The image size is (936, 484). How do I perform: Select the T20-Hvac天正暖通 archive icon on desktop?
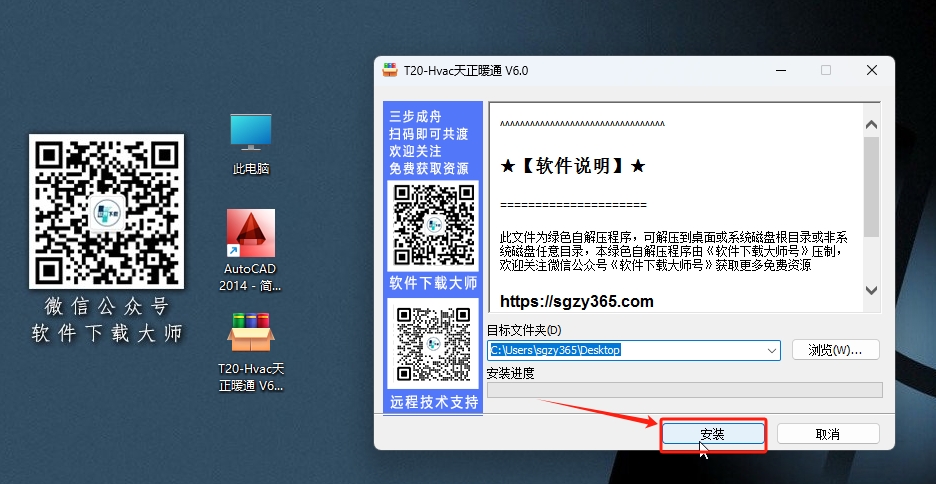(x=251, y=353)
